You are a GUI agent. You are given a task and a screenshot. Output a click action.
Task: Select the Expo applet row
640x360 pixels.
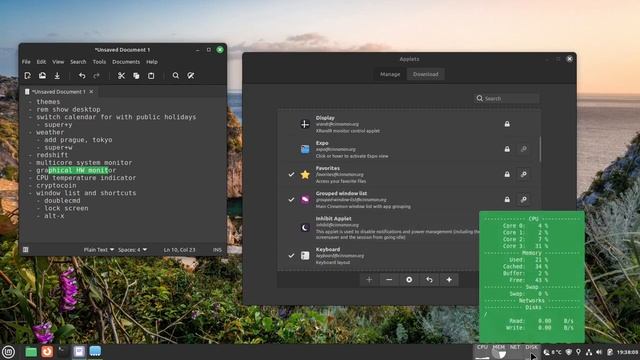(409, 149)
